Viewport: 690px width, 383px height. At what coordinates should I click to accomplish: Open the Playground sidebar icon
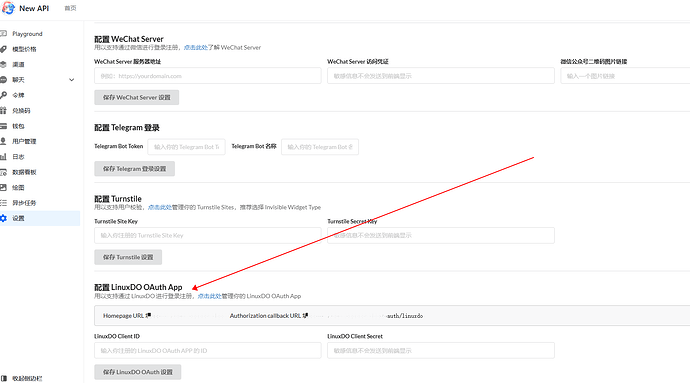tap(4, 33)
